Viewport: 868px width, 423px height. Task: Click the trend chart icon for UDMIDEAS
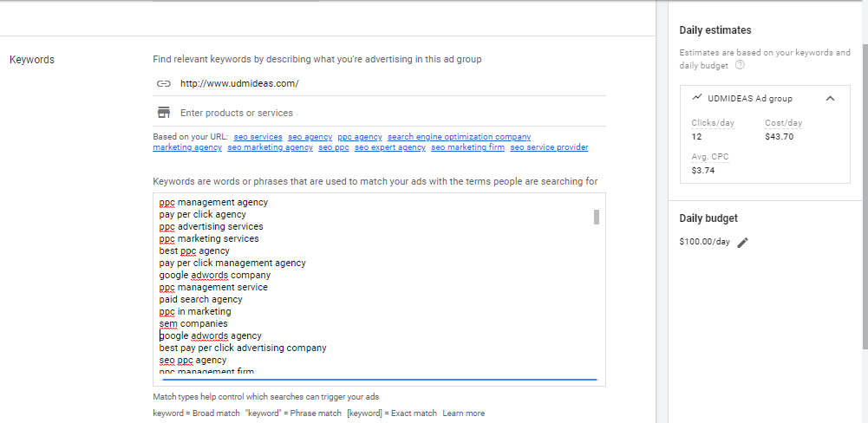tap(696, 98)
